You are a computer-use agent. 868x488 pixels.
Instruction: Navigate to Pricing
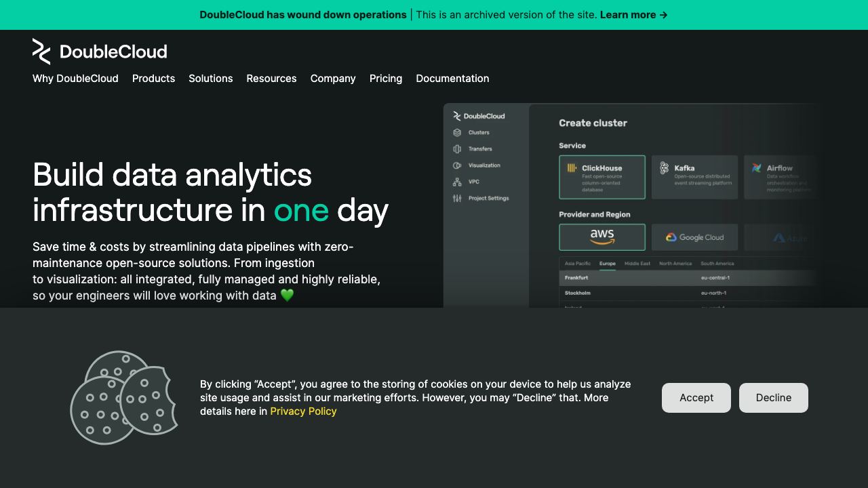(x=386, y=79)
